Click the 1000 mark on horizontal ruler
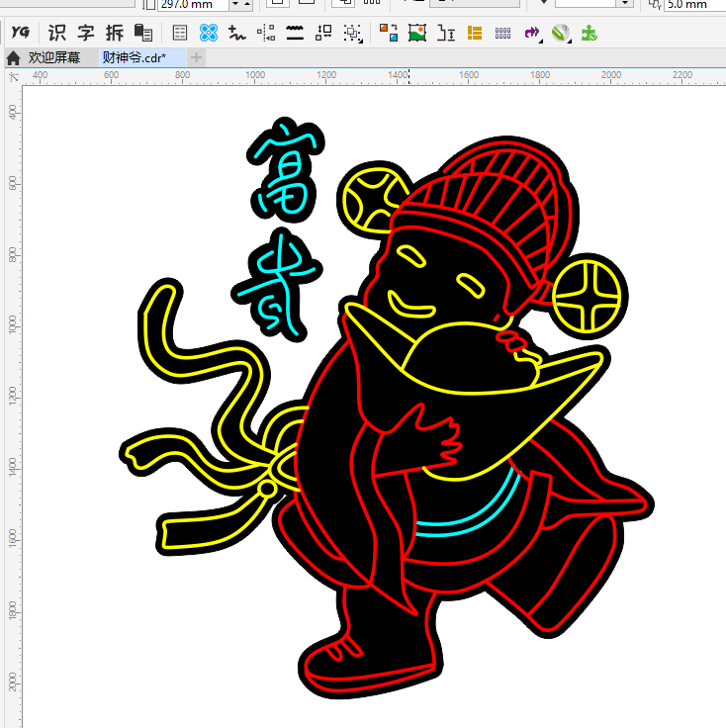Viewport: 726px width, 728px height. click(x=255, y=75)
